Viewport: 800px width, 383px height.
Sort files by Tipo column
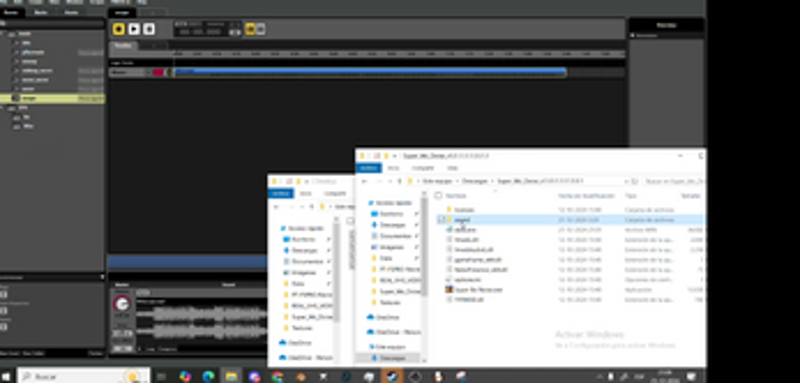[x=630, y=195]
